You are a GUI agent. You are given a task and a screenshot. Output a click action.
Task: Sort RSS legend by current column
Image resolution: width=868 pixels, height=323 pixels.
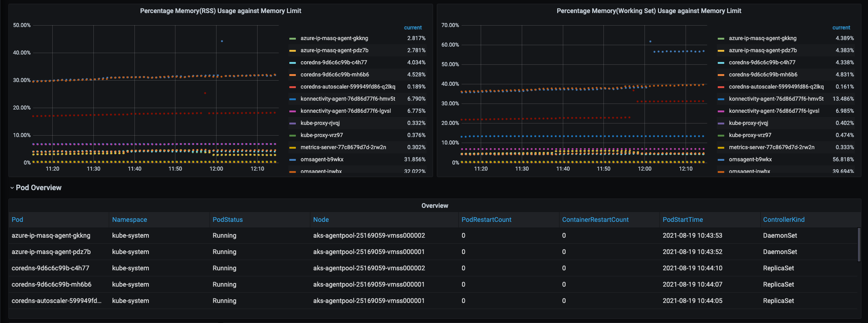413,27
